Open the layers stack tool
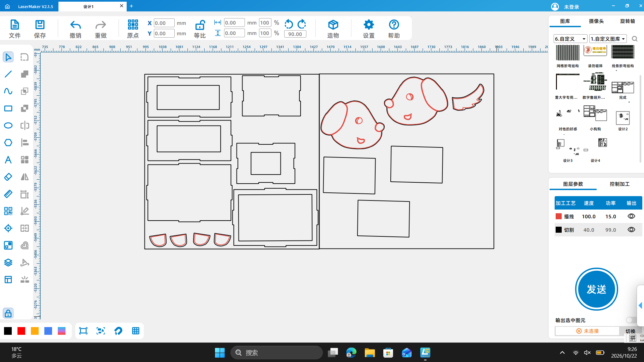The width and height of the screenshot is (644, 362). (8, 263)
